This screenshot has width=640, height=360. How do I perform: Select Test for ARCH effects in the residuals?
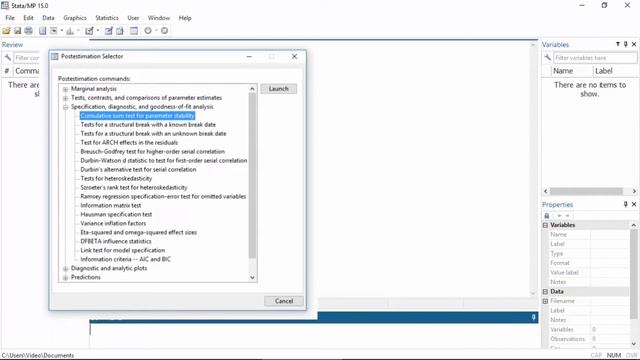pyautogui.click(x=129, y=143)
